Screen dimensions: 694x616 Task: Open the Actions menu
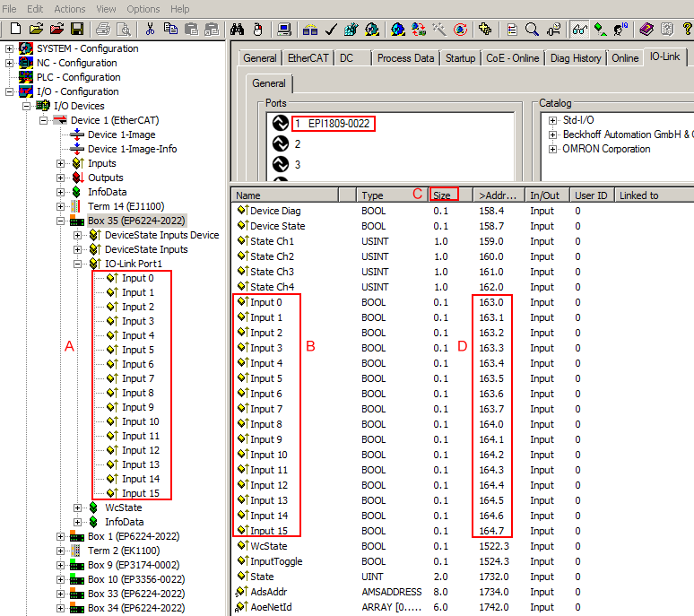tap(69, 9)
